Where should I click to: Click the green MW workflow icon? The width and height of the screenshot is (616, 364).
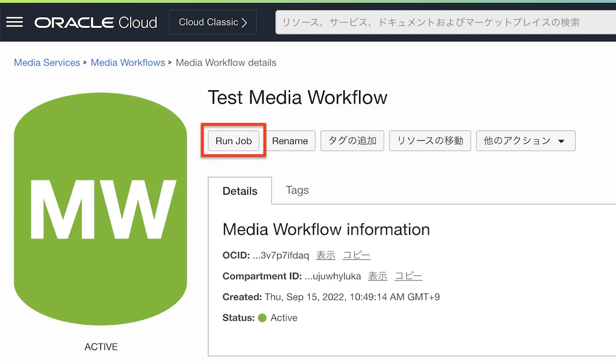[100, 209]
